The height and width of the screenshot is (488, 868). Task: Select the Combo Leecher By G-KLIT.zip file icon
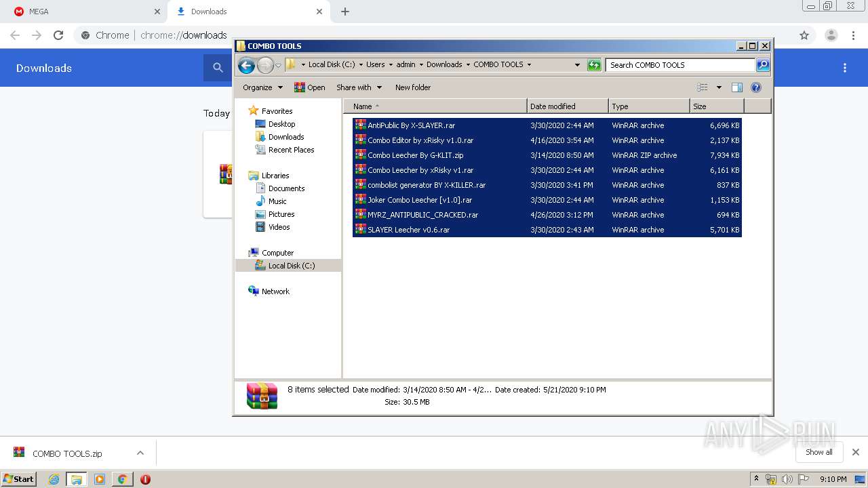coord(361,155)
